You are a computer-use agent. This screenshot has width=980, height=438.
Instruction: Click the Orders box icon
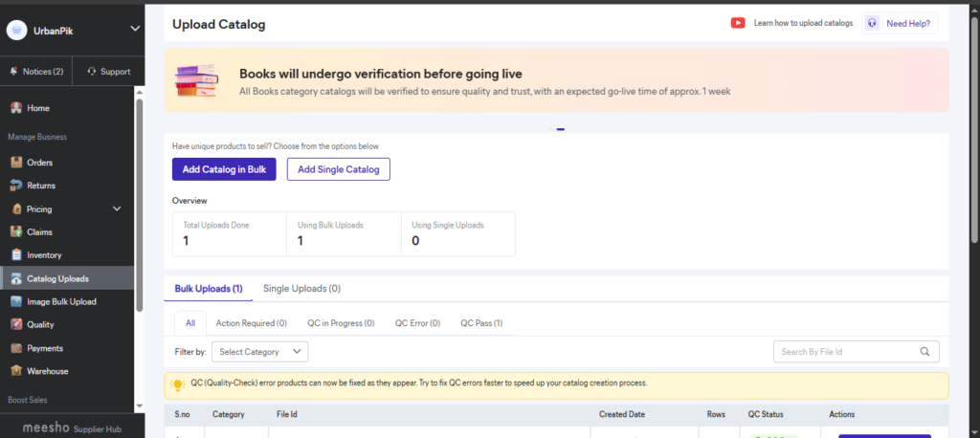click(x=16, y=163)
